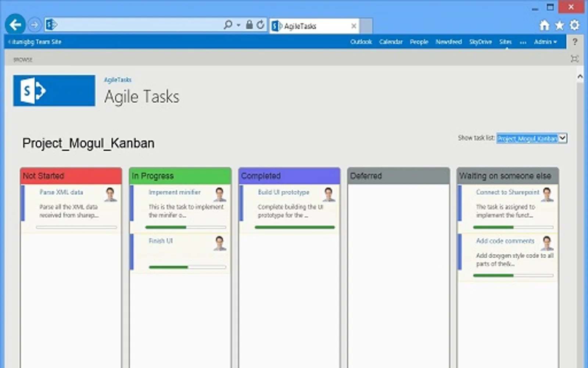Expand the Admin user menu
Viewport: 588px width, 368px height.
[x=545, y=42]
